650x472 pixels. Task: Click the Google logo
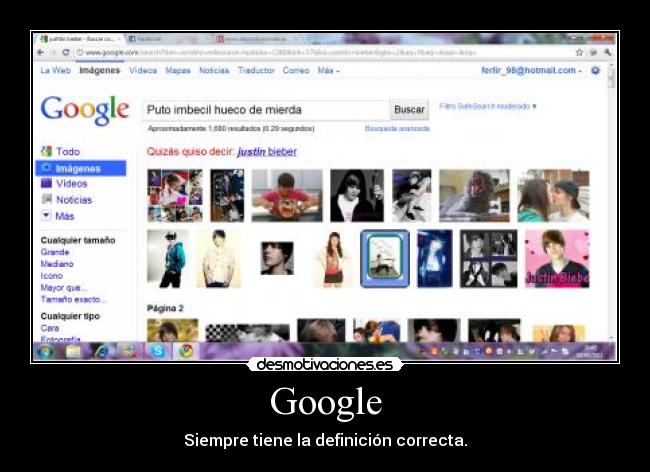point(85,110)
